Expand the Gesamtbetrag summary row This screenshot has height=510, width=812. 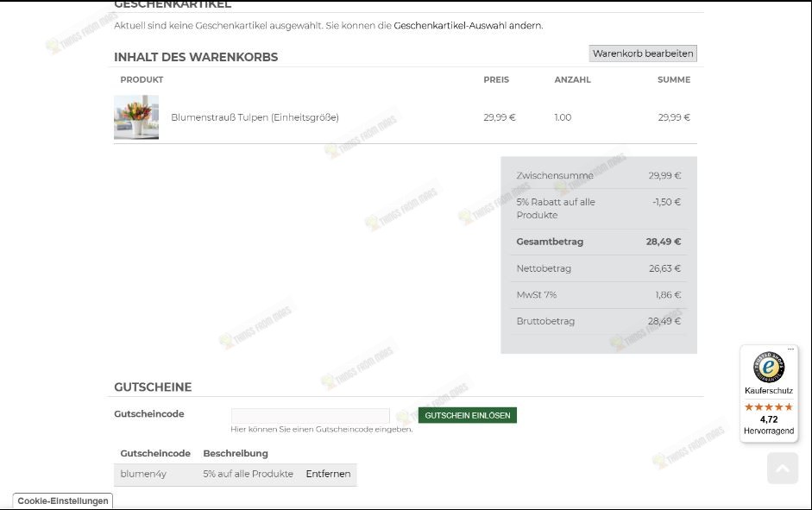[x=598, y=242]
